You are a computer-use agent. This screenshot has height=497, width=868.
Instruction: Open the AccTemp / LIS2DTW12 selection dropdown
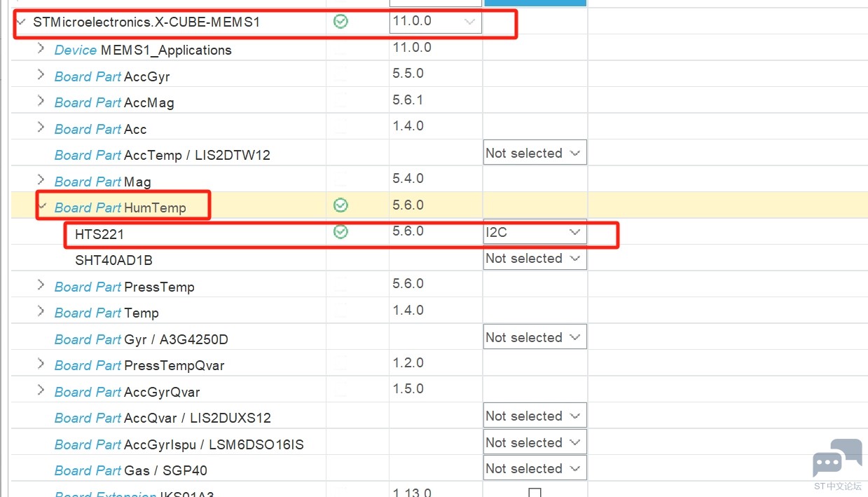coord(535,153)
